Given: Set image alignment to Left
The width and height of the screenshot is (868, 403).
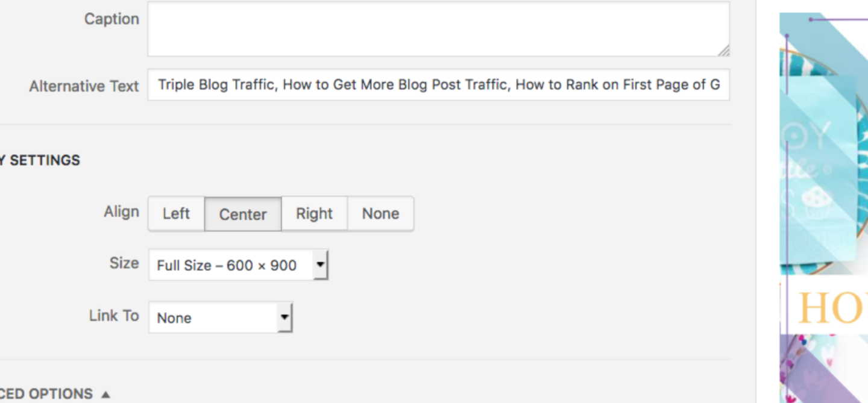Looking at the screenshot, I should click(176, 214).
